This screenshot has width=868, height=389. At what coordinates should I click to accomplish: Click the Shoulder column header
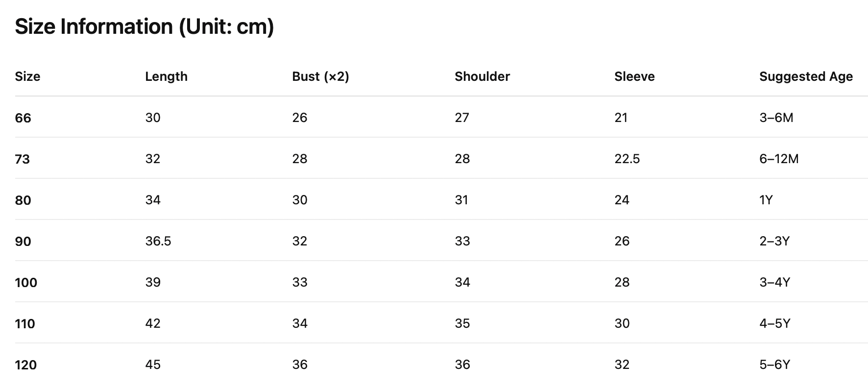pos(482,76)
